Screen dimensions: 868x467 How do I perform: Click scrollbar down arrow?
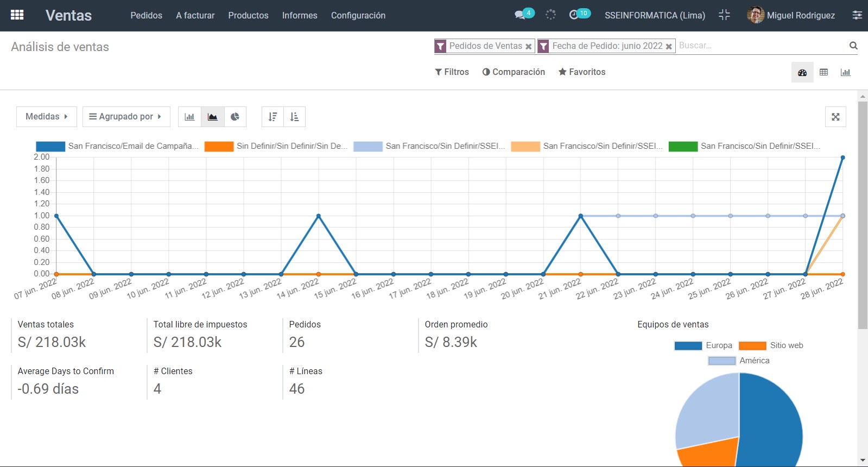click(x=863, y=461)
